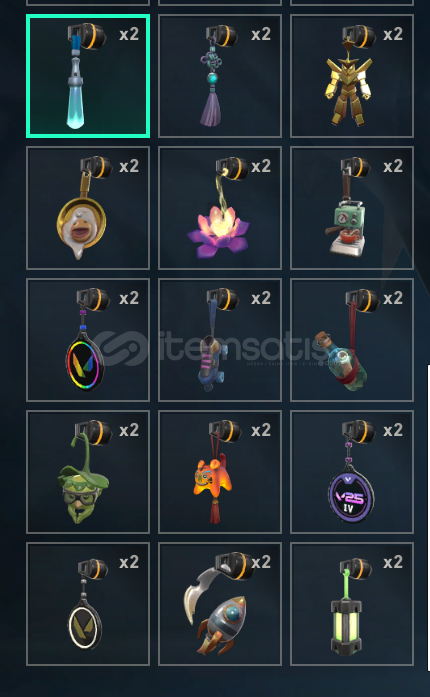Pick the roller skate gun buddy
The image size is (430, 697).
point(220,340)
